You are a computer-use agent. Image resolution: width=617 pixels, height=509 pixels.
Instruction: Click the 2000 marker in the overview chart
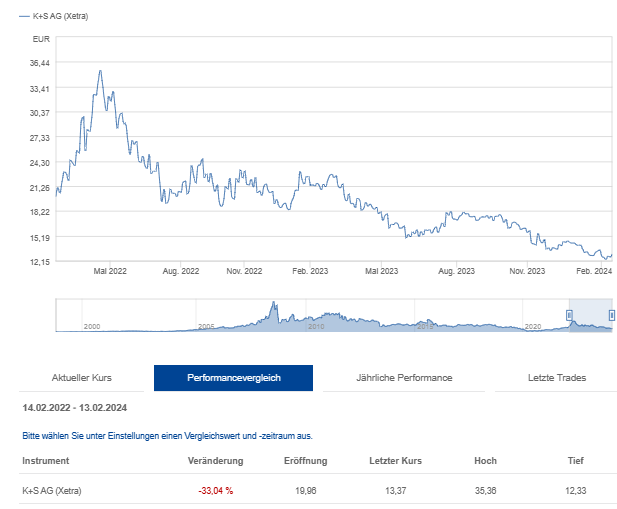[x=92, y=326]
